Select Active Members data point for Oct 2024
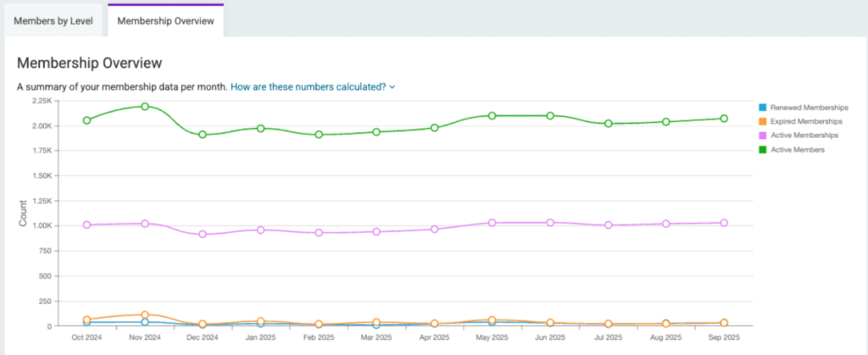The height and width of the screenshot is (355, 868). pos(87,120)
